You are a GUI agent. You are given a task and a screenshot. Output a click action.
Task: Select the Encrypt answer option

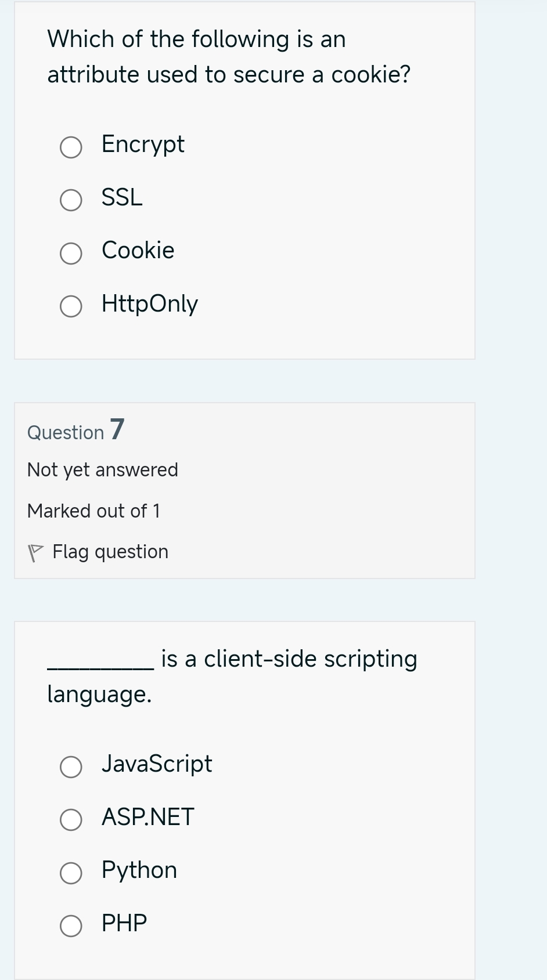[70, 148]
